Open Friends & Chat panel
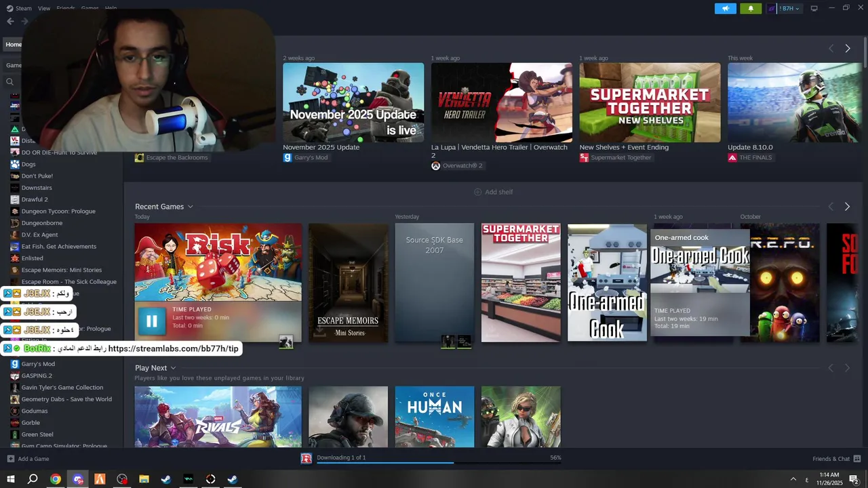 (837, 459)
